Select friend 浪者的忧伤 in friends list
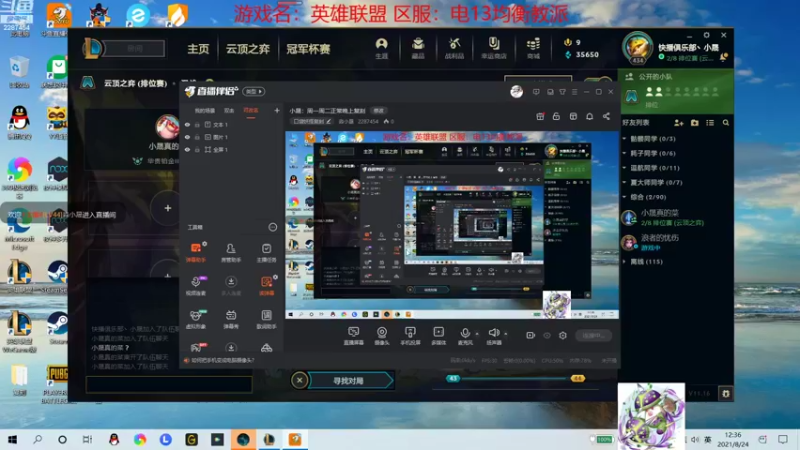Image resolution: width=800 pixels, height=450 pixels. [675, 242]
